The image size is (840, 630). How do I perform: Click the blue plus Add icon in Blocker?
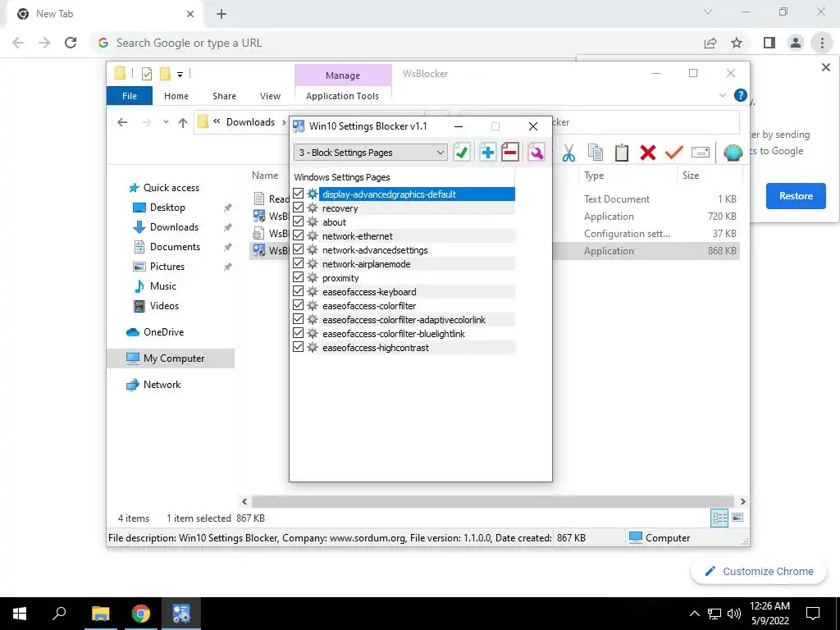(487, 153)
